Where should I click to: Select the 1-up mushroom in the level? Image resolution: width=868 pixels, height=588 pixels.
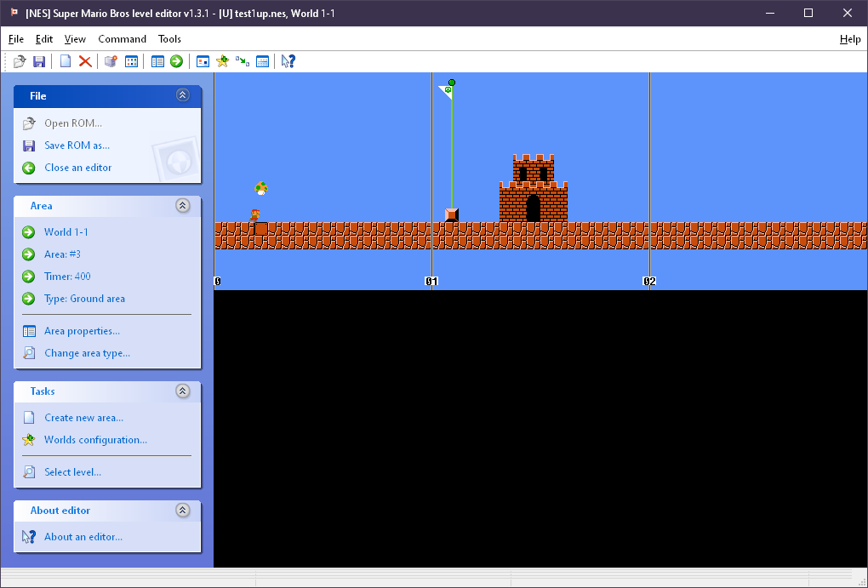[261, 188]
